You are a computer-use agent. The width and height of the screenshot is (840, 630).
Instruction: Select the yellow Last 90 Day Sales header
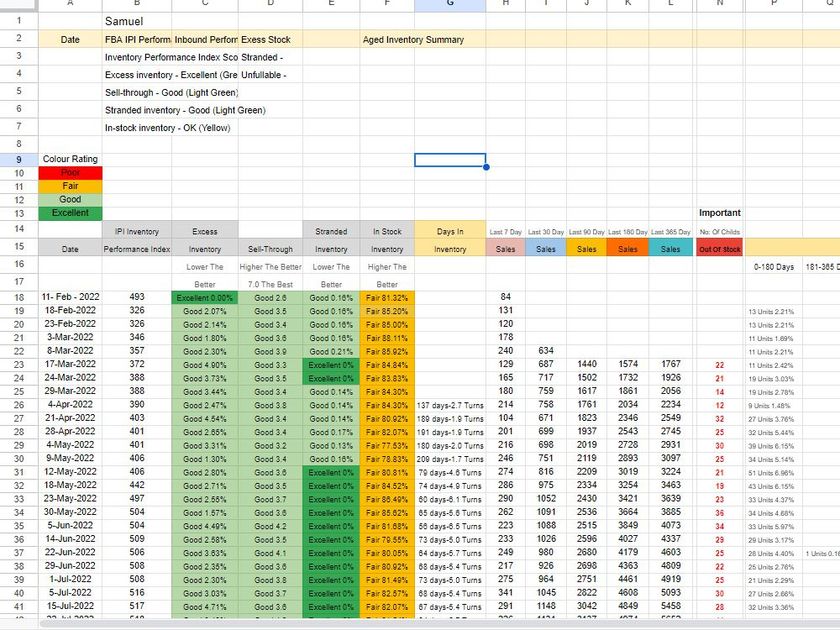pyautogui.click(x=586, y=249)
